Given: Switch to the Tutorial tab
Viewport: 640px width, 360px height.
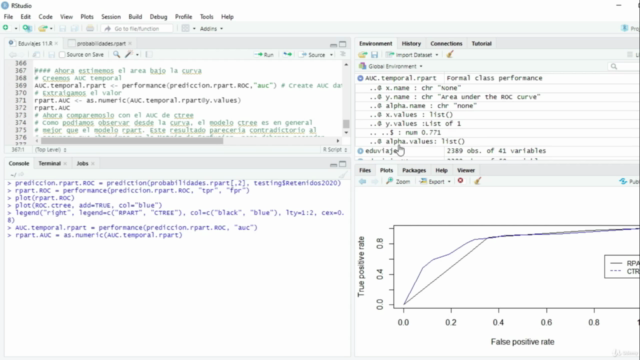Looking at the screenshot, I should 482,43.
